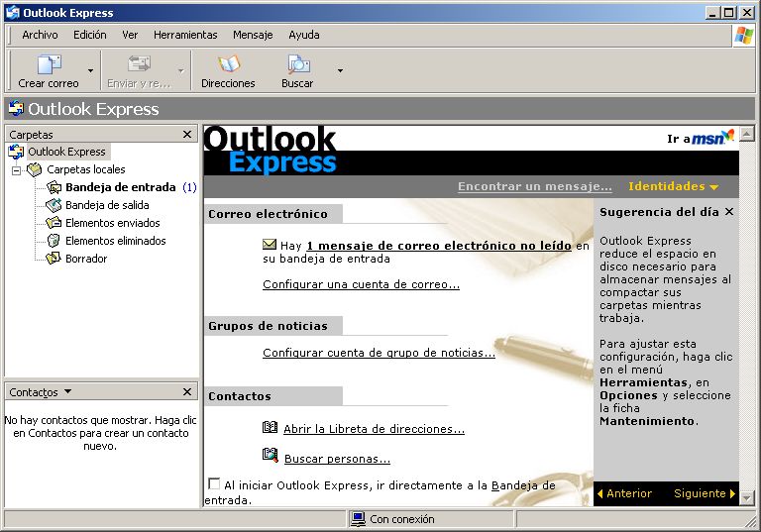This screenshot has height=532, width=761.
Task: Select Elementos enviados folder
Action: [x=113, y=223]
